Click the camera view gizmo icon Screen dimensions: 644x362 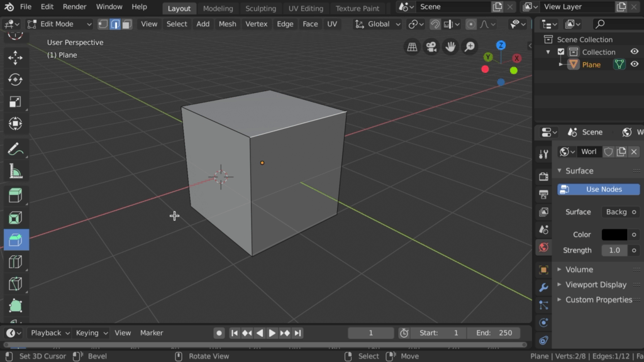tap(431, 47)
